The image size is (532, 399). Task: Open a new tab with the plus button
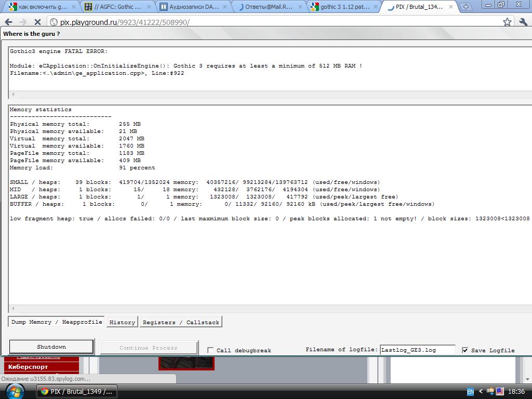tap(466, 7)
